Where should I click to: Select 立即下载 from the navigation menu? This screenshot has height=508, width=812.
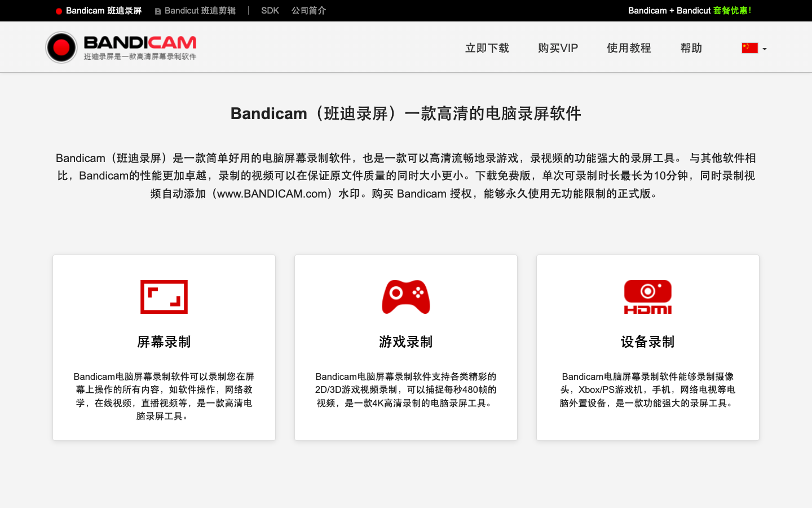(x=487, y=48)
